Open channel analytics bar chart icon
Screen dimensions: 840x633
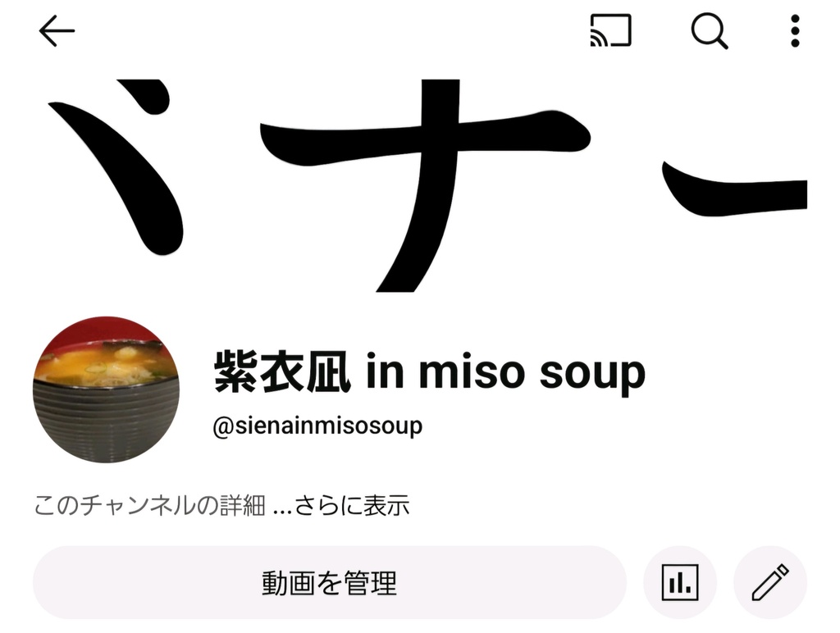tap(680, 582)
